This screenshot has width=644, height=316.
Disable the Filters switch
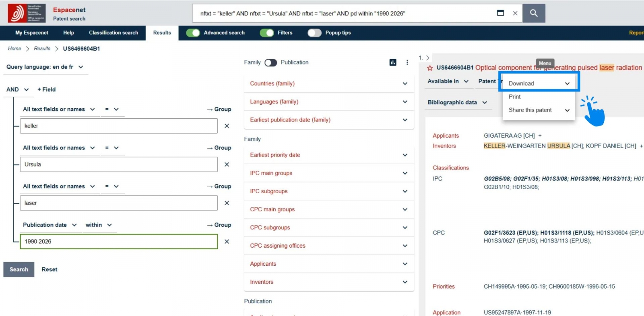click(267, 33)
